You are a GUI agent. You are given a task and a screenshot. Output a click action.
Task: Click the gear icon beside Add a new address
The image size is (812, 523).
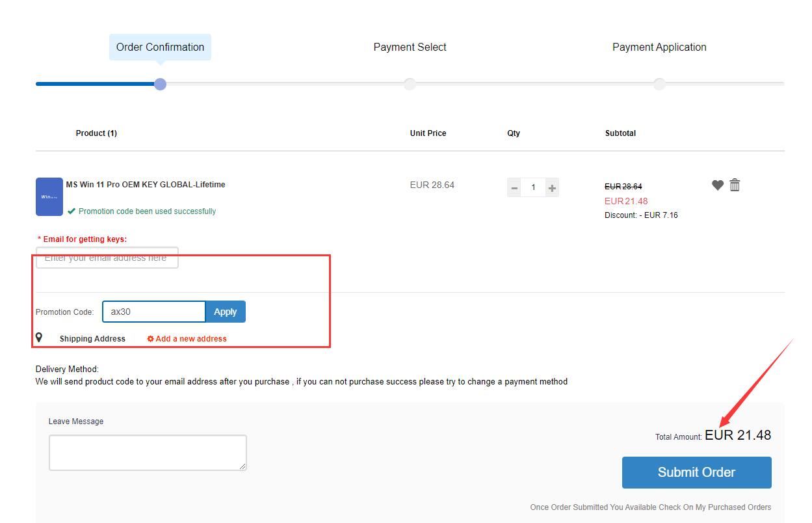pos(150,339)
